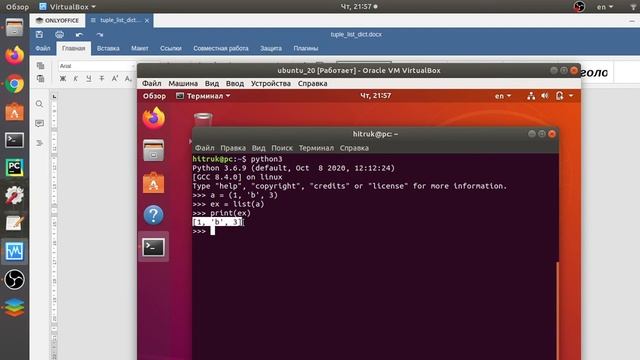Click the redo arrow in ONLYOFFICE
Image resolution: width=640 pixels, height=360 pixels.
tap(100, 35)
